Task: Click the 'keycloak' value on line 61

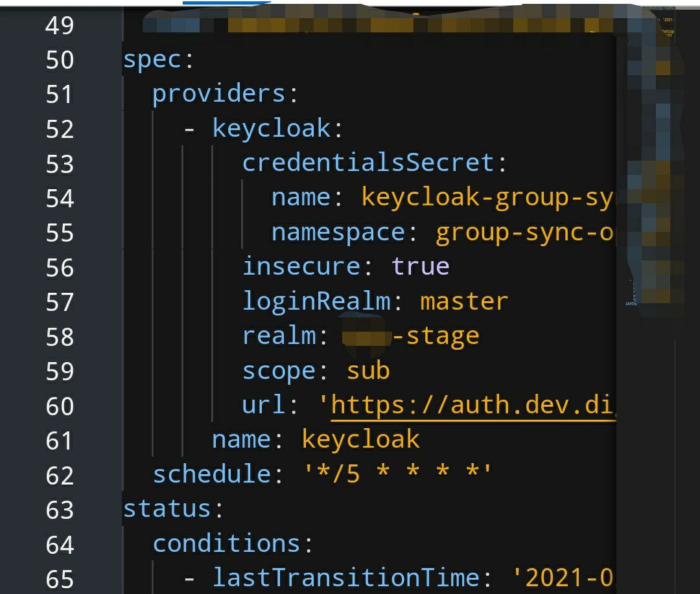Action: 361,440
